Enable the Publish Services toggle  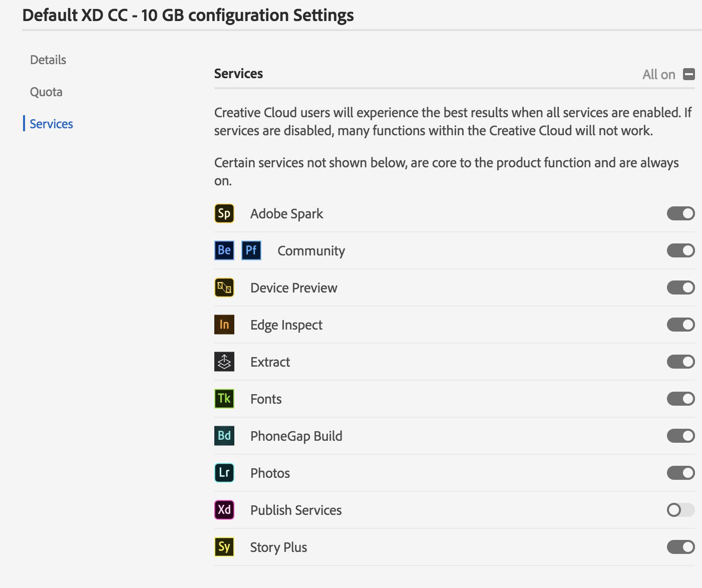pyautogui.click(x=680, y=510)
